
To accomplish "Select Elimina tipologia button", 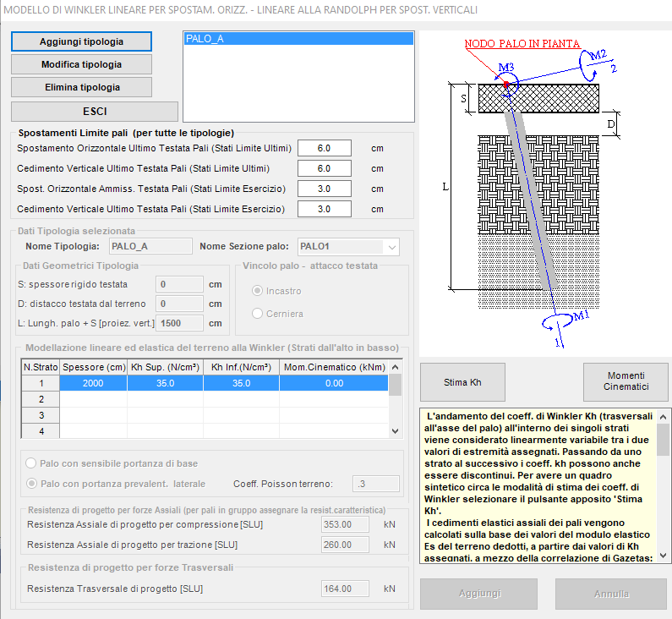I will pyautogui.click(x=81, y=87).
